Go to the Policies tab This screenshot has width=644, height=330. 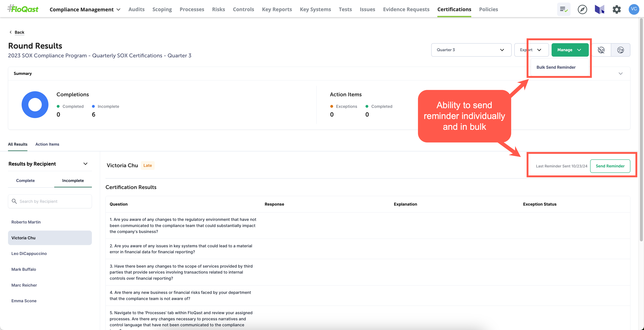[x=488, y=9]
